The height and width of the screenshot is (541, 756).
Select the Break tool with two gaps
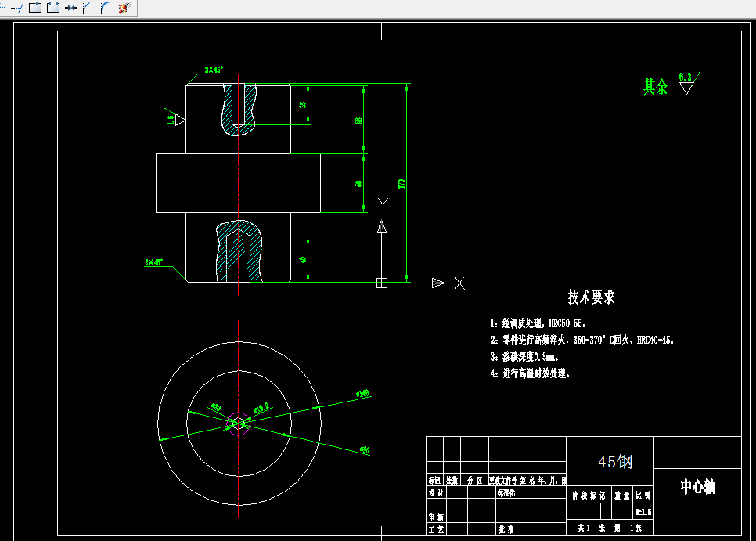[53, 8]
